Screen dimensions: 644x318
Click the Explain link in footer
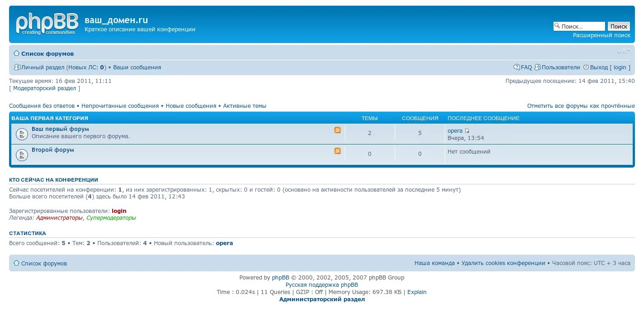click(x=416, y=292)
